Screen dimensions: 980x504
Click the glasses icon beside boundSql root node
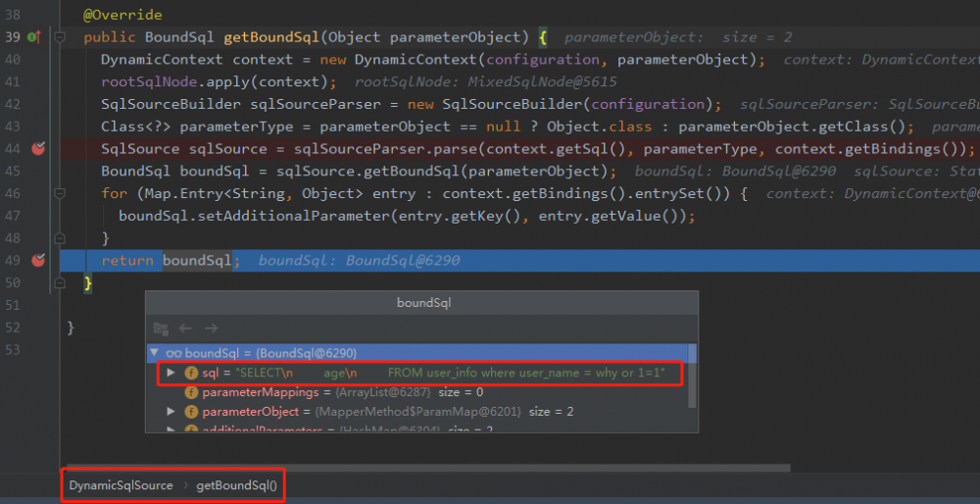point(173,354)
